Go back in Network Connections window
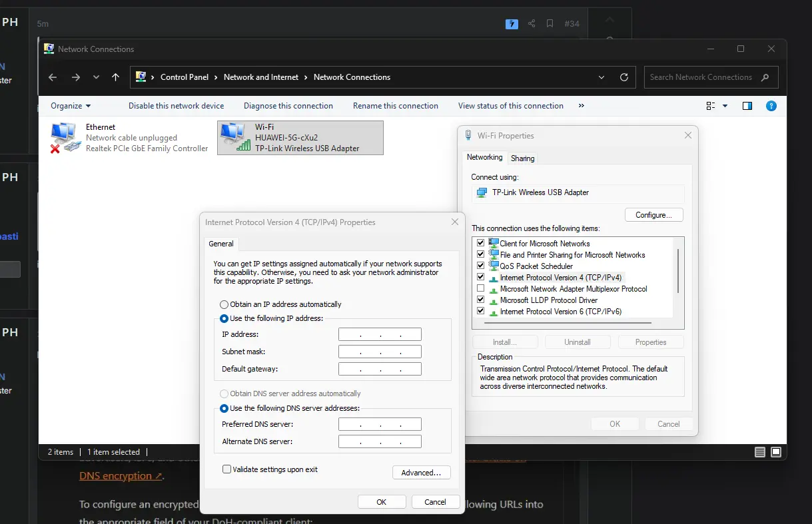The width and height of the screenshot is (812, 524). (x=53, y=77)
